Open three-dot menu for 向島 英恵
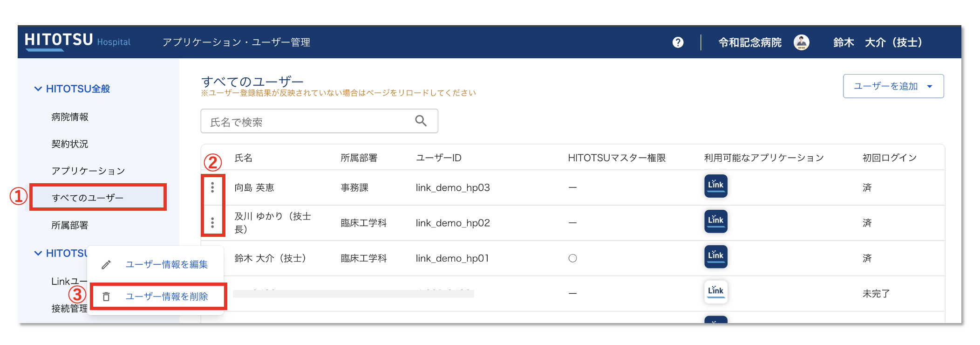This screenshot has height=345, width=980. coord(212,187)
